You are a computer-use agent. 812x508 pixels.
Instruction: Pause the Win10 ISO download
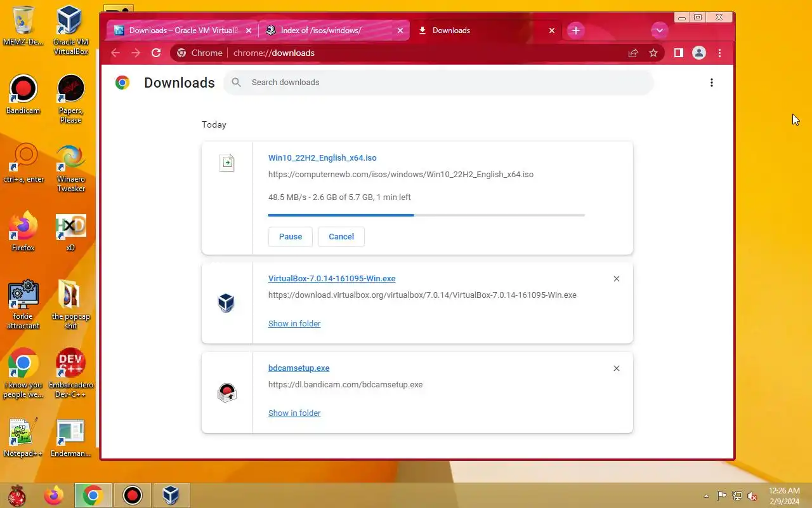[291, 236]
